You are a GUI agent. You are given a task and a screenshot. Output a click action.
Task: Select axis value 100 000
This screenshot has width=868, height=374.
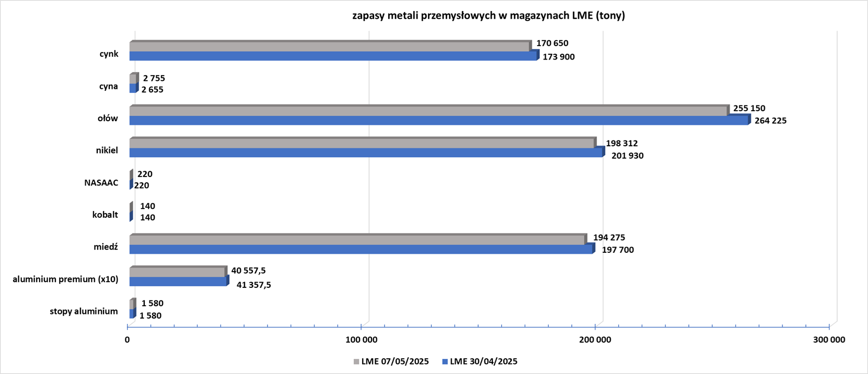click(361, 340)
